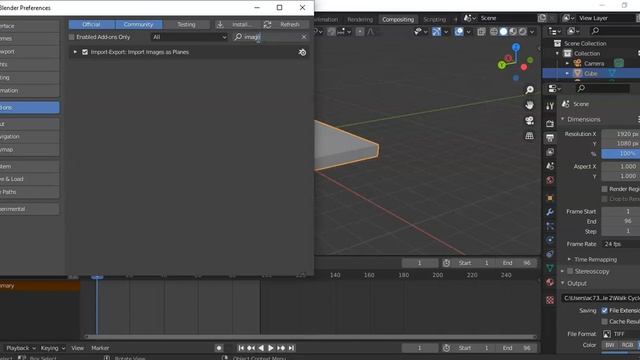Toggle camera view icon in viewport

click(529, 120)
